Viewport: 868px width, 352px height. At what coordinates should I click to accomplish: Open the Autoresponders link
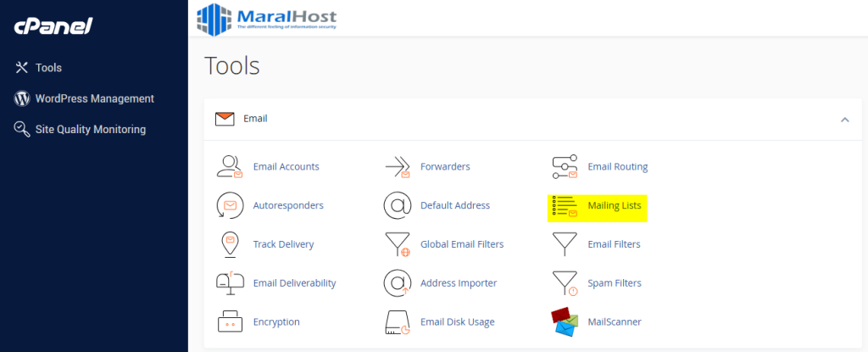point(288,205)
